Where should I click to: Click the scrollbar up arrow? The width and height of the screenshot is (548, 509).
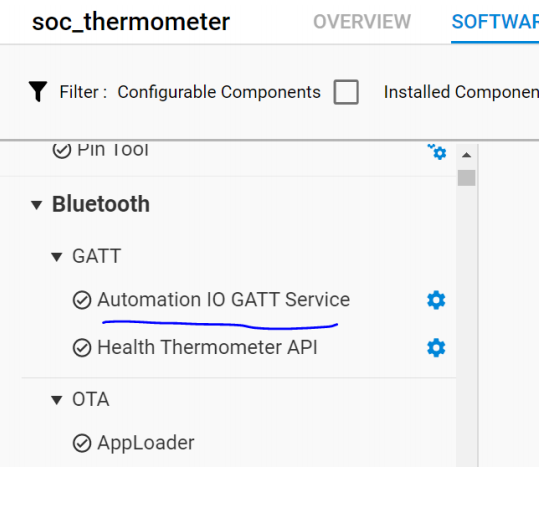click(x=467, y=155)
